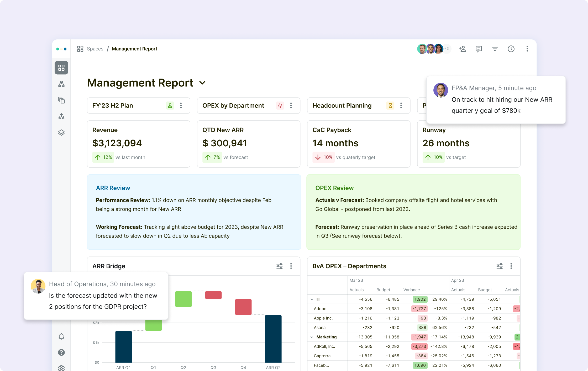This screenshot has width=588, height=371.
Task: Collapse the Marketing department row
Action: pyautogui.click(x=312, y=337)
